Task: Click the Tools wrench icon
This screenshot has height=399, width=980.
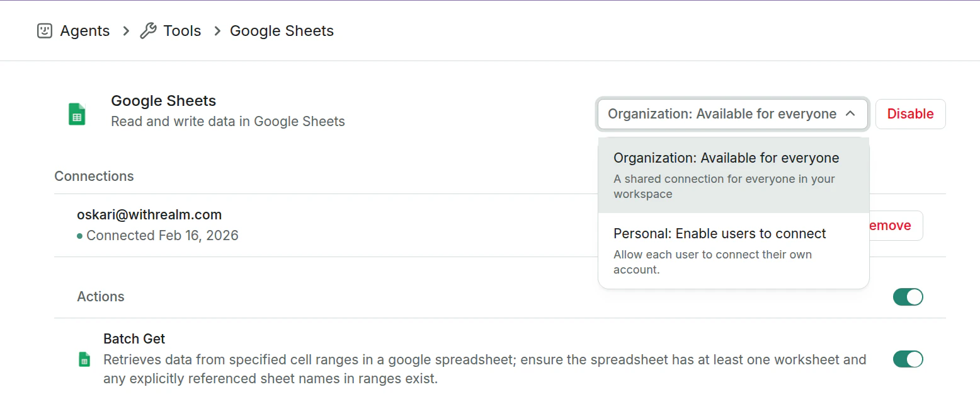Action: pos(148,31)
